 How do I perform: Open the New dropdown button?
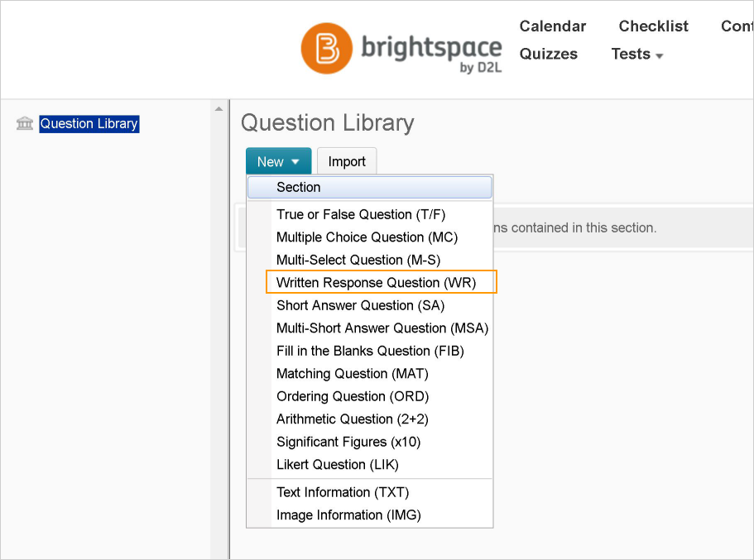[278, 162]
